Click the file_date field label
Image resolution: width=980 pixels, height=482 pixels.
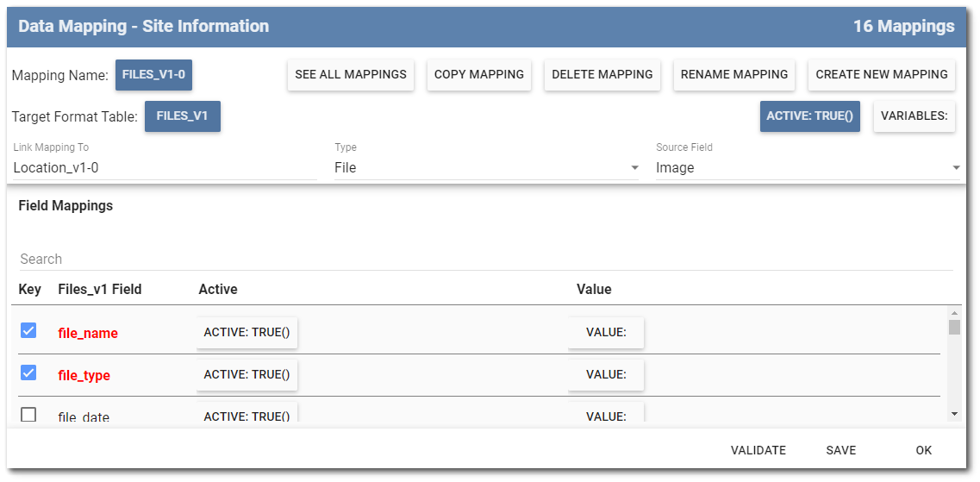coord(84,417)
